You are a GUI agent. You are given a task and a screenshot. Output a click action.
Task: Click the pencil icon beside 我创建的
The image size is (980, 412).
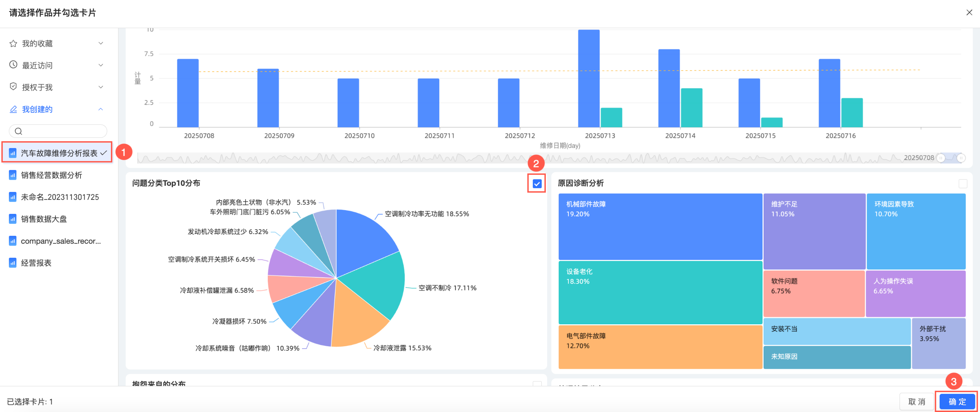coord(13,109)
